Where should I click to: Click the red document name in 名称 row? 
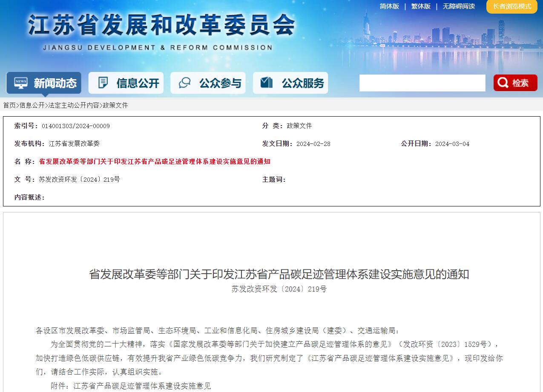point(155,161)
